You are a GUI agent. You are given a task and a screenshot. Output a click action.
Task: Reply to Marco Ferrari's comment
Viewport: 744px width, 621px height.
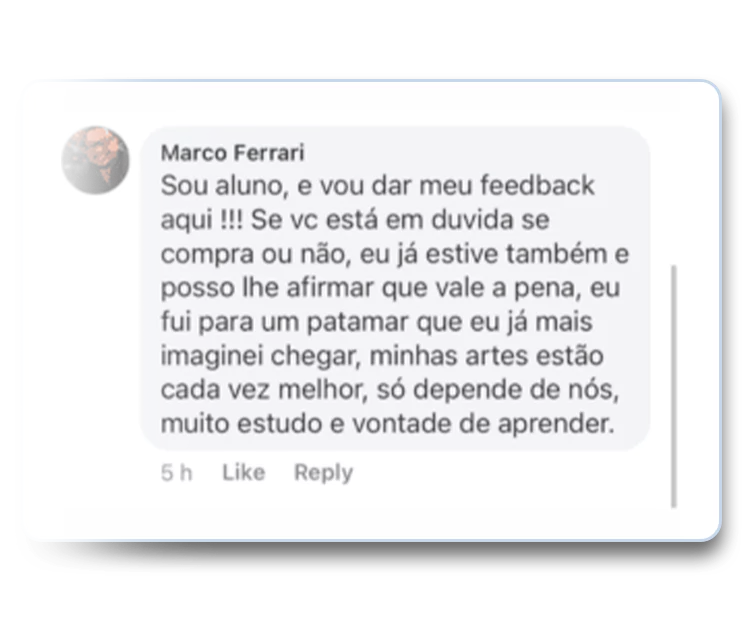324,473
